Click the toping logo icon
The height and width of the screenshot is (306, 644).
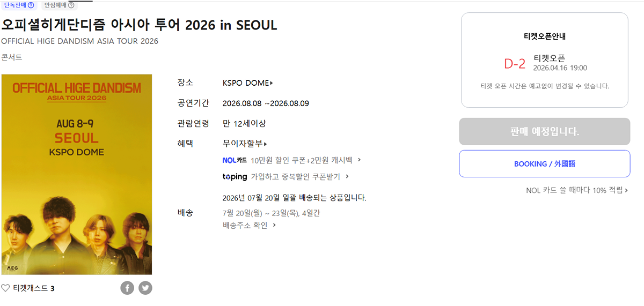pyautogui.click(x=235, y=176)
